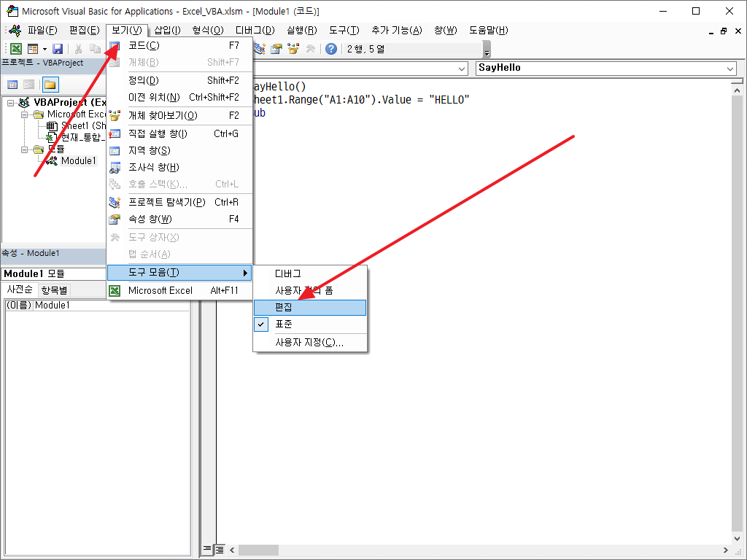Click the horizontal scrollbar left arrow
747x560 pixels.
232,550
